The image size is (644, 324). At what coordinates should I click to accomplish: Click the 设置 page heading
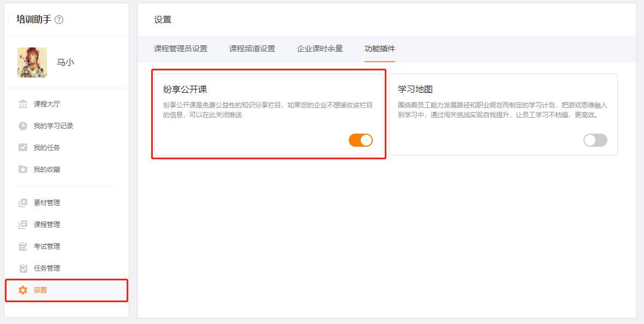pos(163,20)
